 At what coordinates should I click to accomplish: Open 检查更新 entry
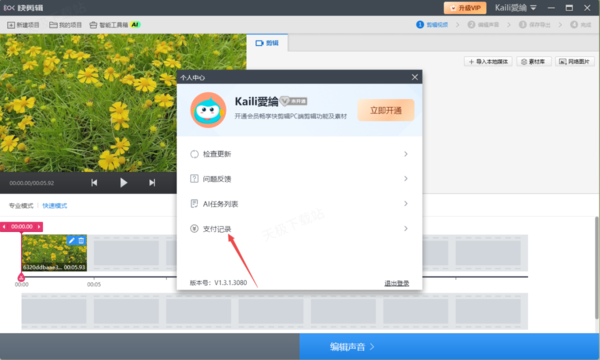(299, 154)
